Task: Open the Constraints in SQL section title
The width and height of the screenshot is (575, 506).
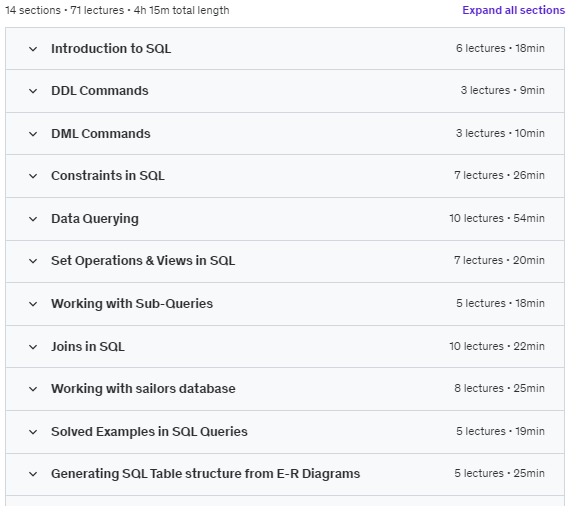Action: coord(108,176)
